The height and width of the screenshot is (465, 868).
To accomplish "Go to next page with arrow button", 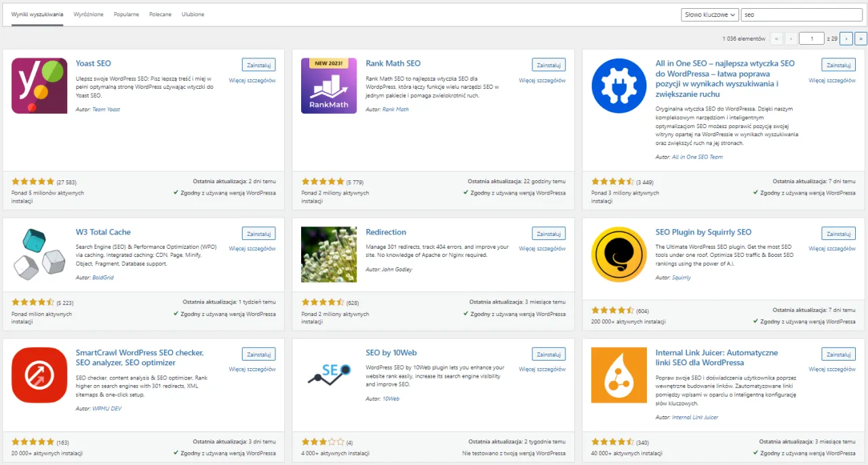I will click(x=846, y=38).
